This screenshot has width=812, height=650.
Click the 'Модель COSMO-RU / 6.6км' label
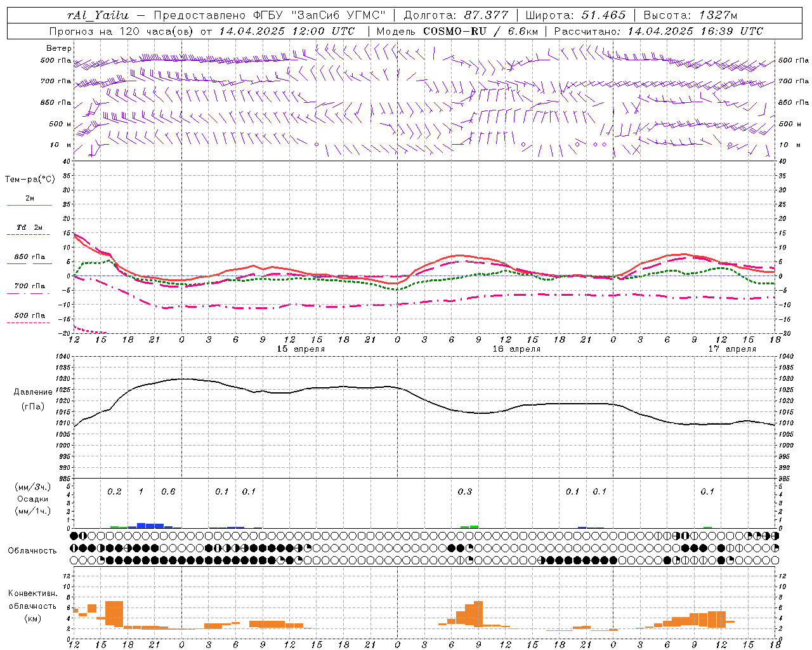457,31
